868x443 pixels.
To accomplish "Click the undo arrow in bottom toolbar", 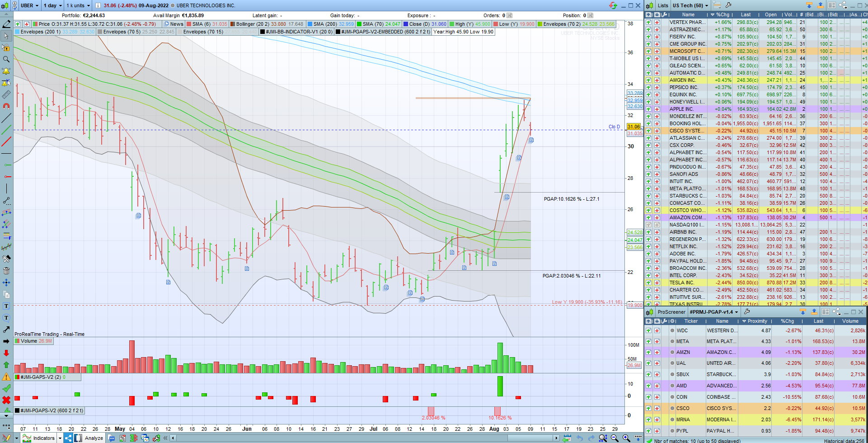I will click(x=579, y=438).
